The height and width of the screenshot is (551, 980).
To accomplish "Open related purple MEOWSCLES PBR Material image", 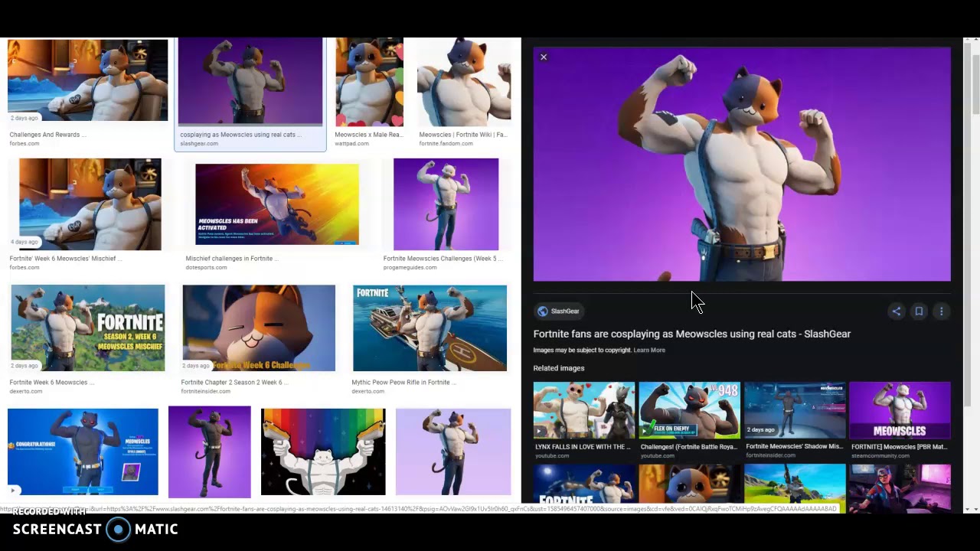I will tap(900, 410).
